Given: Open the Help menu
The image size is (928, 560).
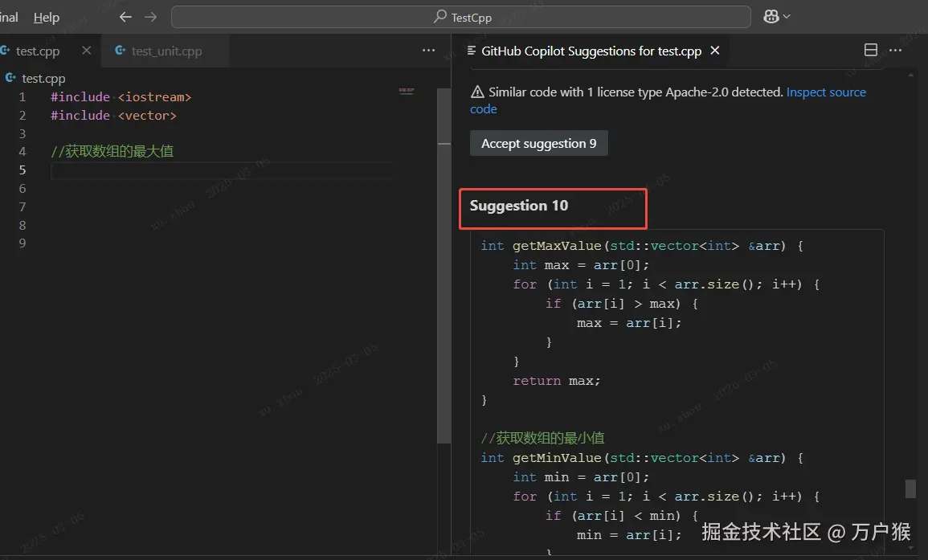Looking at the screenshot, I should tap(46, 17).
